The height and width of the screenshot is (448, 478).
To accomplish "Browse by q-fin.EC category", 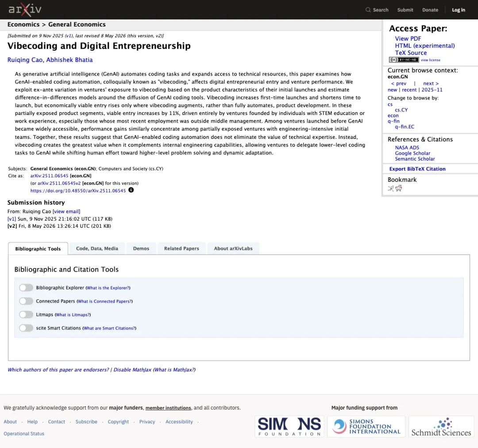I will point(405,126).
